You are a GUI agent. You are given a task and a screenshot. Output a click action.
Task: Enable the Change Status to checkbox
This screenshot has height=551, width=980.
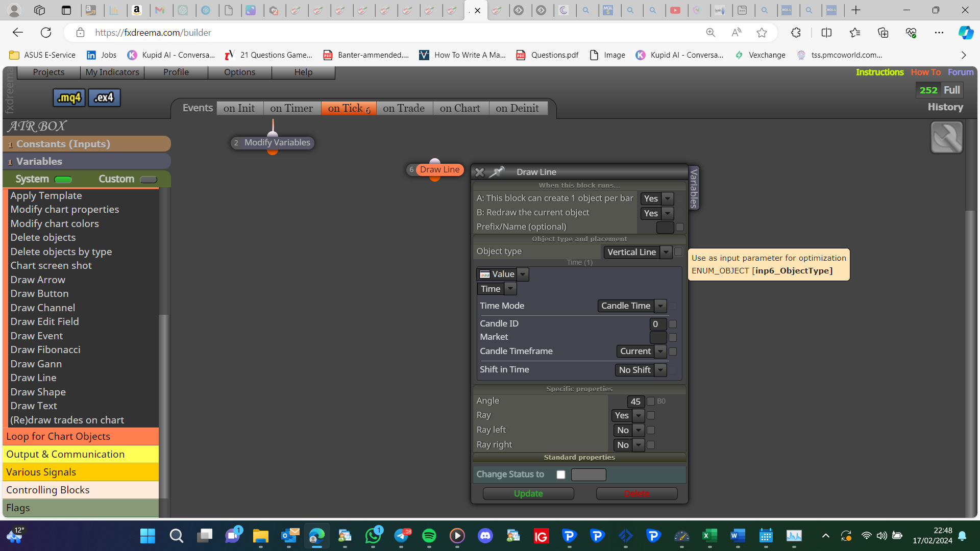[x=561, y=474]
